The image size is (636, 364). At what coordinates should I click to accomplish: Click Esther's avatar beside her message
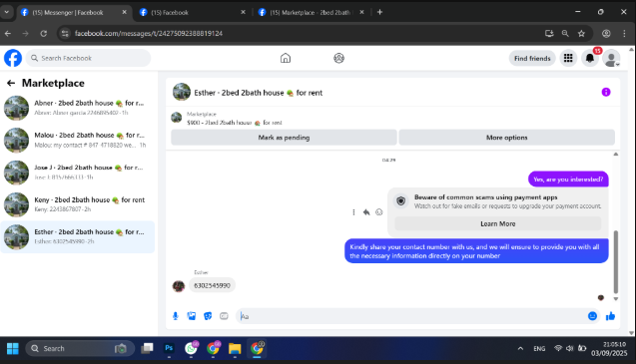[179, 286]
